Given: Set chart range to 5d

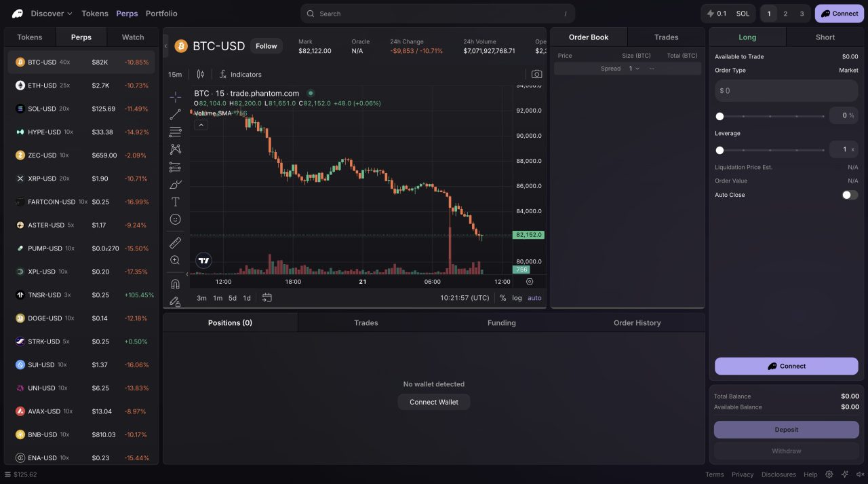Looking at the screenshot, I should point(233,298).
